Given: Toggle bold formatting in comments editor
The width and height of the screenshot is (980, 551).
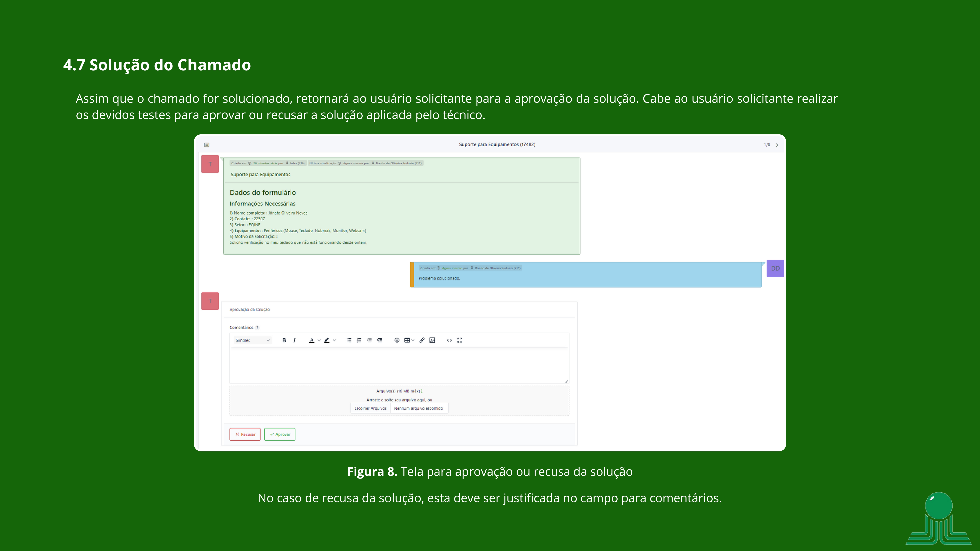Looking at the screenshot, I should [x=284, y=340].
